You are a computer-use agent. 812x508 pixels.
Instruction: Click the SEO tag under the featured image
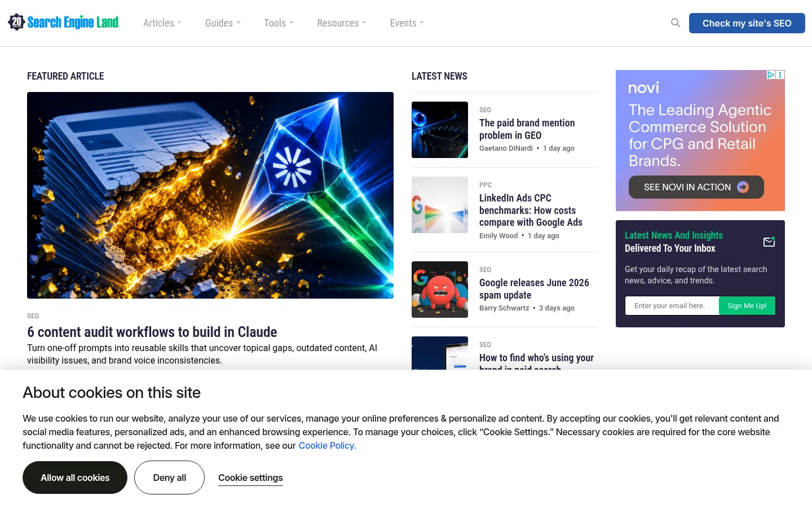[x=33, y=316]
